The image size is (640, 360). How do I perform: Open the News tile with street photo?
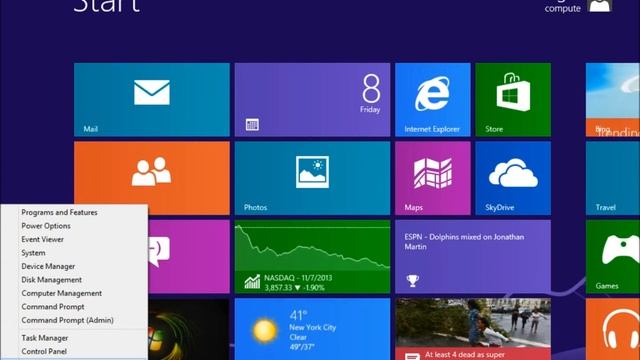[x=473, y=329]
